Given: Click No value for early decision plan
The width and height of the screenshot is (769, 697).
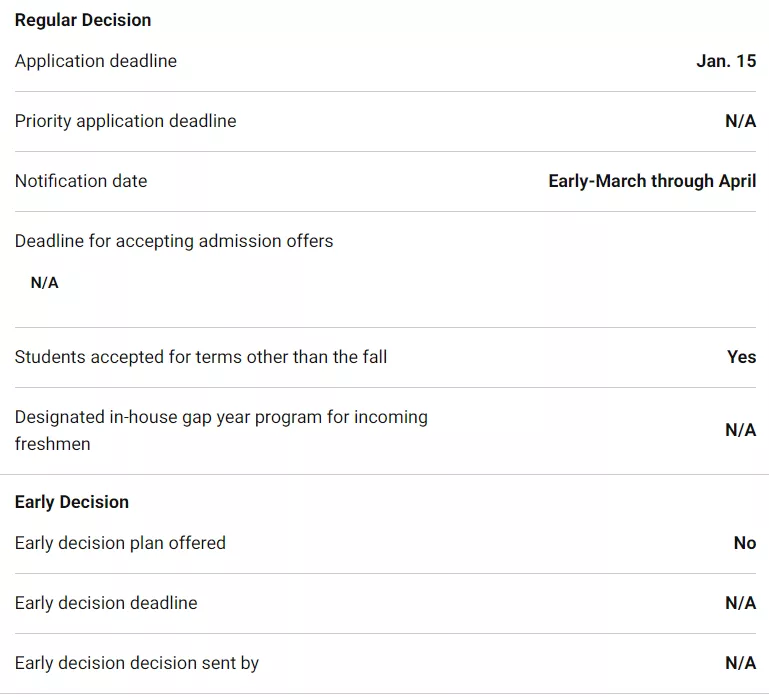Looking at the screenshot, I should [744, 543].
